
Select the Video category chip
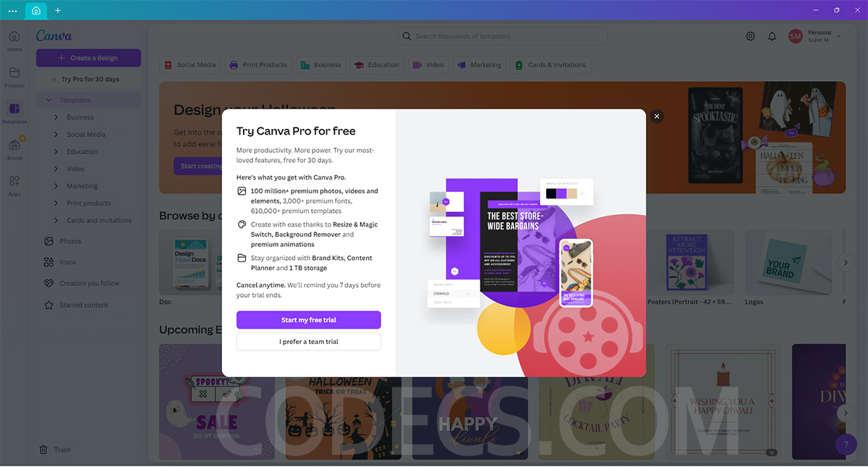[x=429, y=65]
